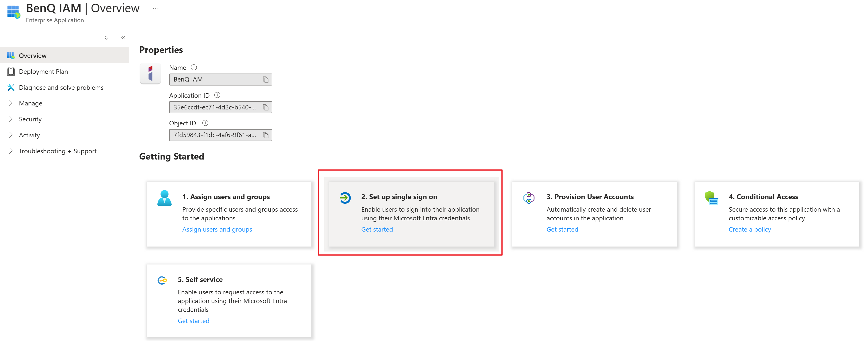The height and width of the screenshot is (341, 868).
Task: Copy the Application ID value
Action: (x=265, y=107)
